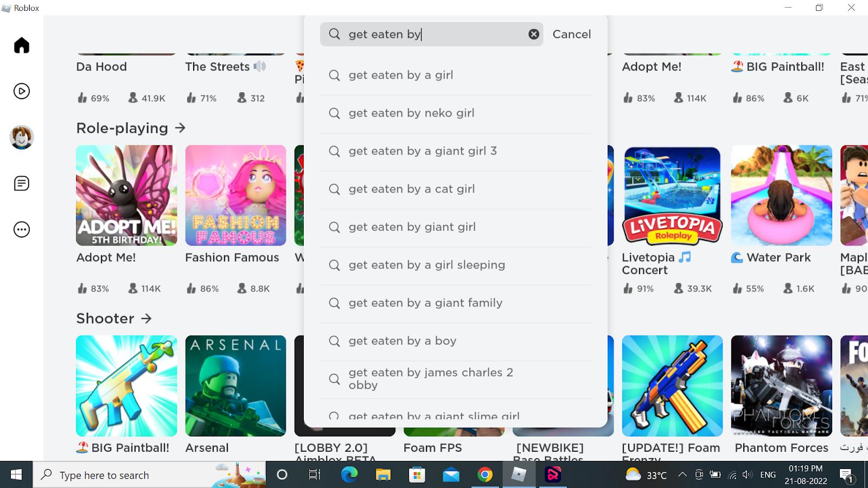Open the weather 33°C widget in the taskbar
The height and width of the screenshot is (488, 868).
click(x=646, y=475)
